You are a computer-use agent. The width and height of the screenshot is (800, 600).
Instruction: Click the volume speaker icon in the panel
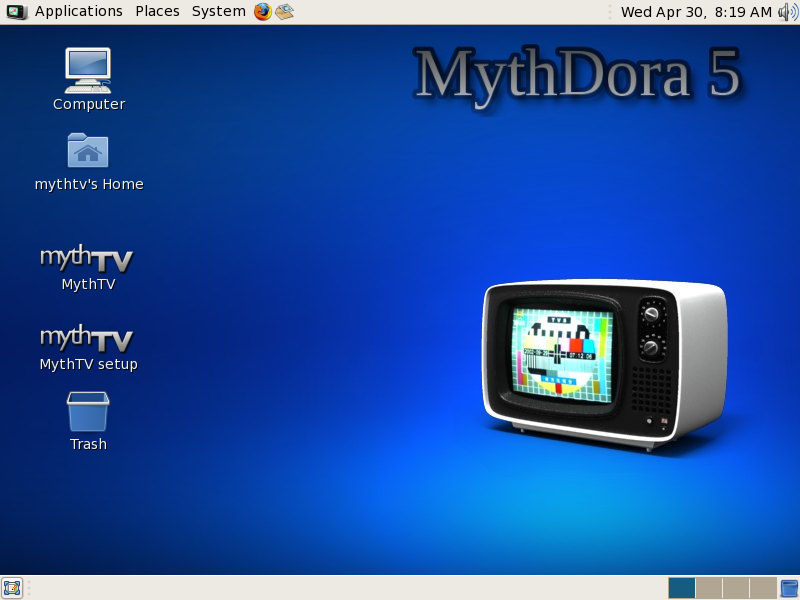(788, 12)
